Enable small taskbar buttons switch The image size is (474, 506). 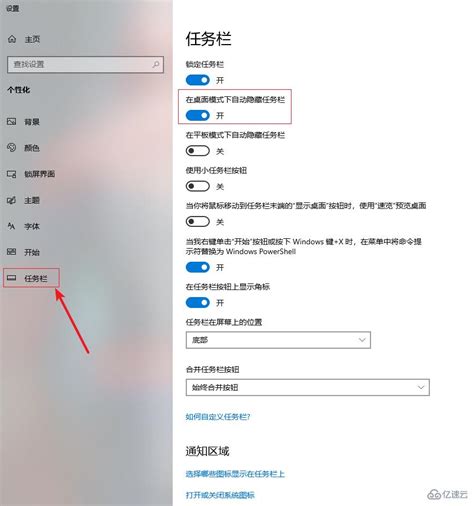[x=198, y=186]
